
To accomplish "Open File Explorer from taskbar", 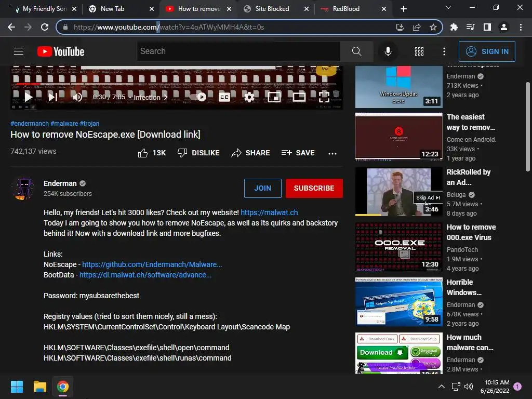I will point(39,387).
